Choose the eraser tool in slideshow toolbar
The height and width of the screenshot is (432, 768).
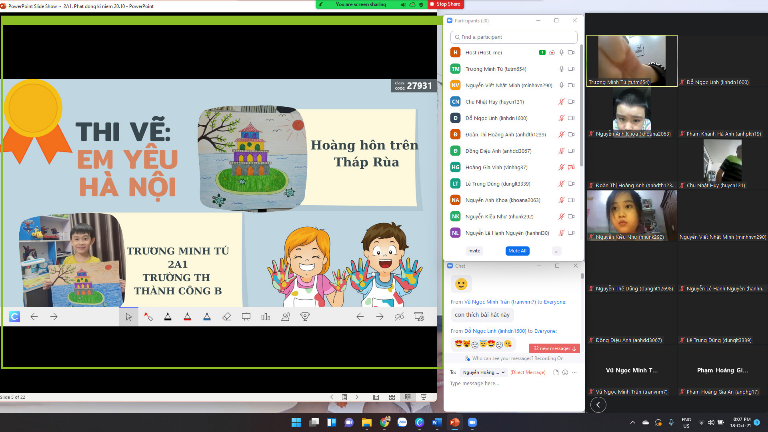[x=226, y=317]
